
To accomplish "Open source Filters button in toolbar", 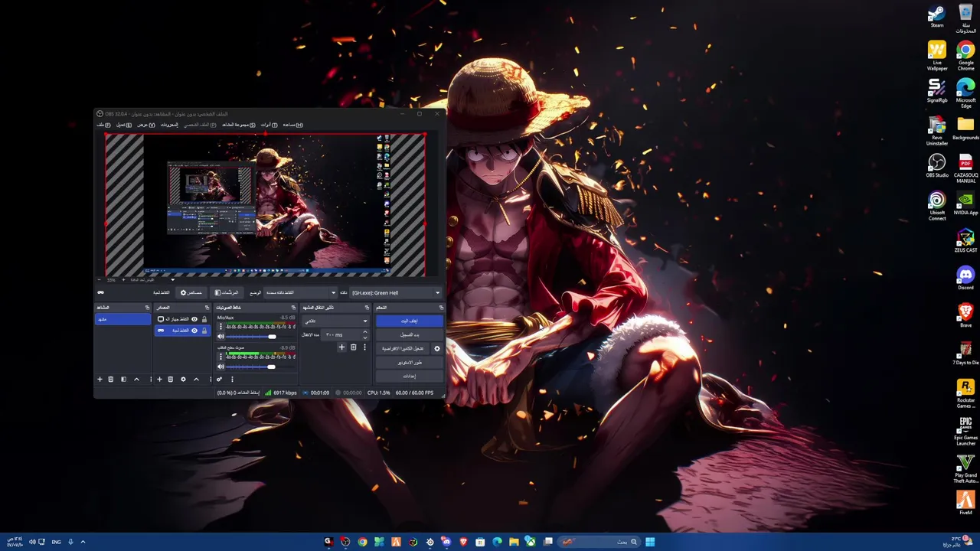I will click(227, 293).
